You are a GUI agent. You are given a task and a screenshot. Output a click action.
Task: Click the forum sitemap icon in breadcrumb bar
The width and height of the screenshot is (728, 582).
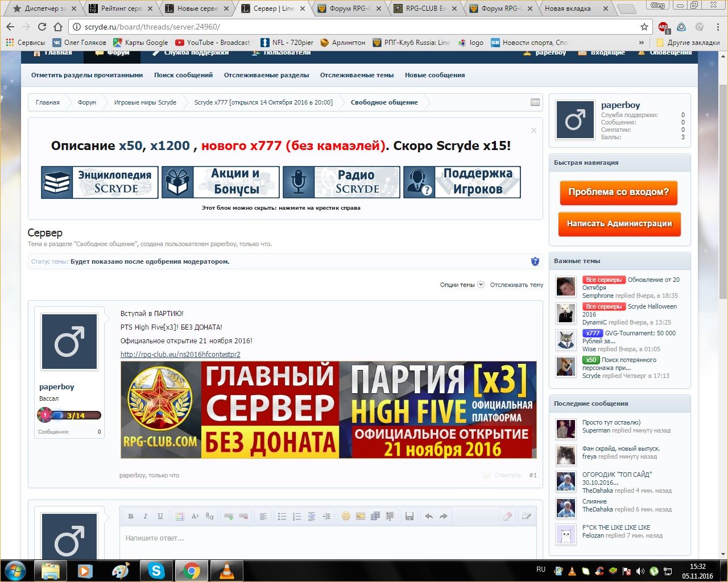(535, 102)
